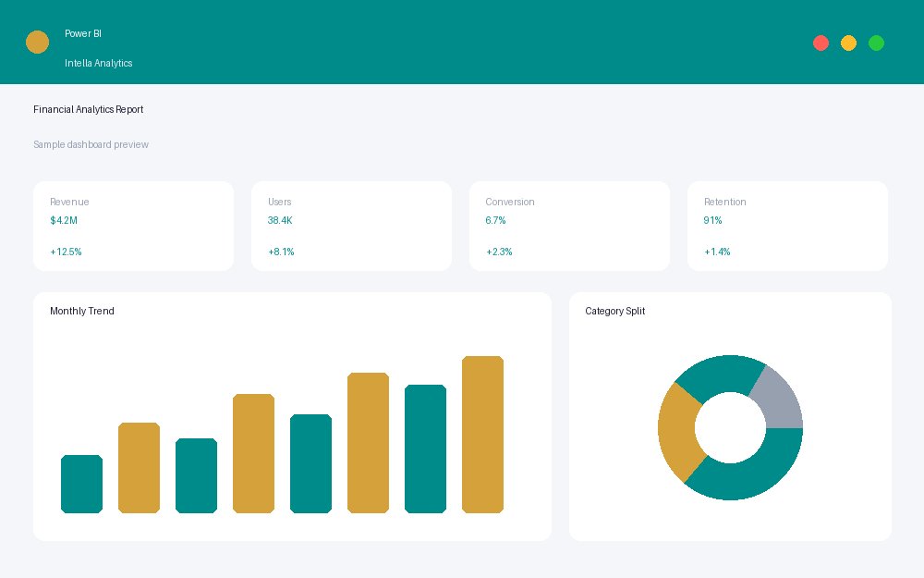Click the "Power BI" header text

[x=83, y=33]
